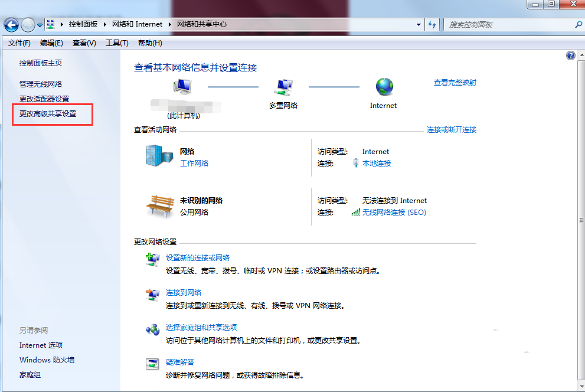Open the 查看完整映射 link
Screen dimensions: 585x392
(454, 82)
